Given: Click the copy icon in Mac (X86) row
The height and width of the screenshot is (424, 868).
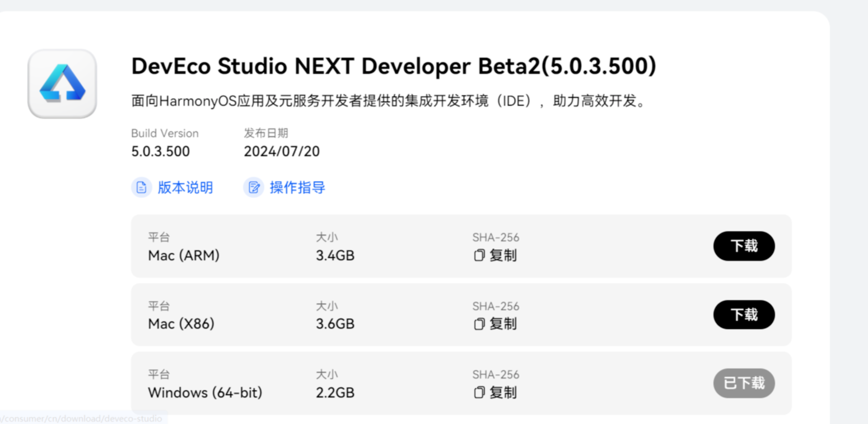Looking at the screenshot, I should pos(479,324).
